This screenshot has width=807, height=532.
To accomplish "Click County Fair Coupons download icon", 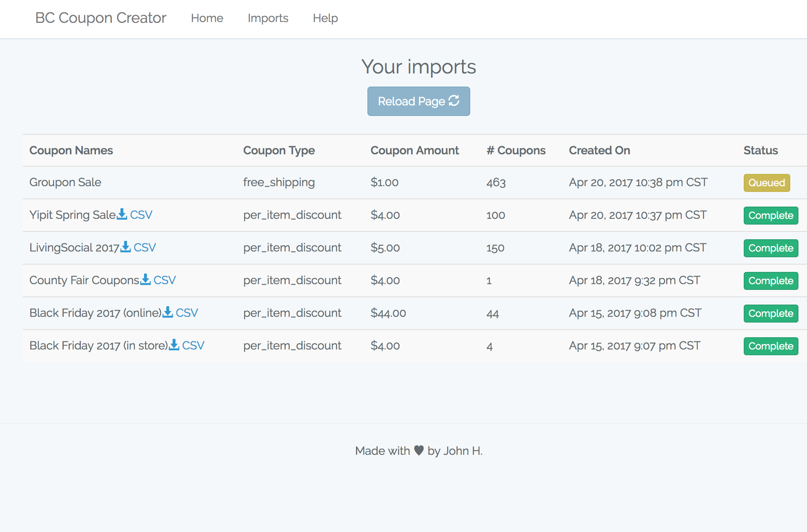I will coord(146,279).
